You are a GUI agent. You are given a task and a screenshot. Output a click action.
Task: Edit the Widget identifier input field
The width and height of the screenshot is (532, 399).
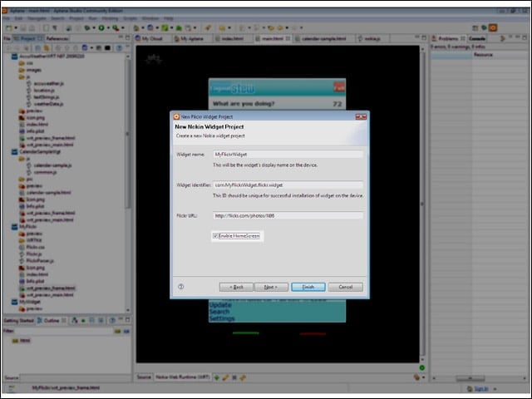[288, 185]
